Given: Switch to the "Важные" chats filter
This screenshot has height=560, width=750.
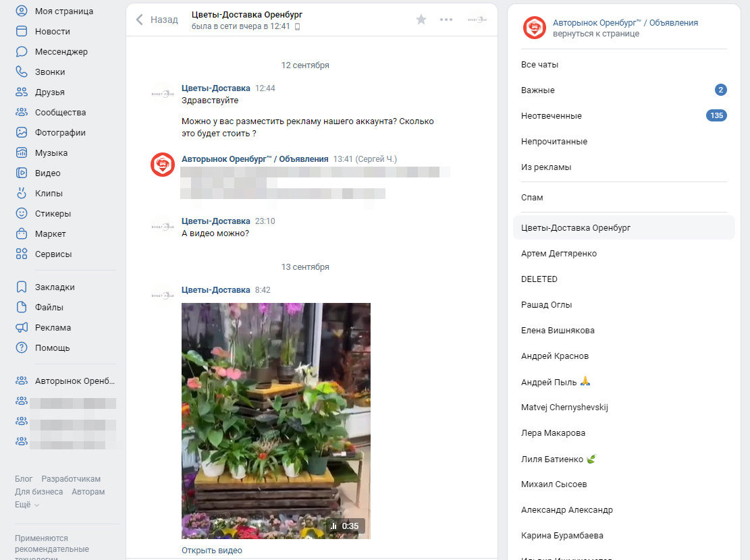Looking at the screenshot, I should click(624, 90).
